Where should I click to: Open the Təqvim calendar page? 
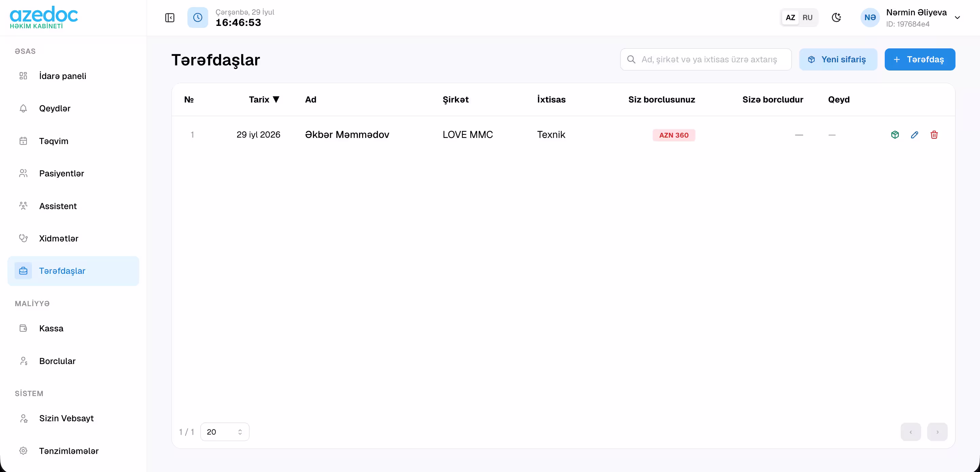tap(73, 141)
